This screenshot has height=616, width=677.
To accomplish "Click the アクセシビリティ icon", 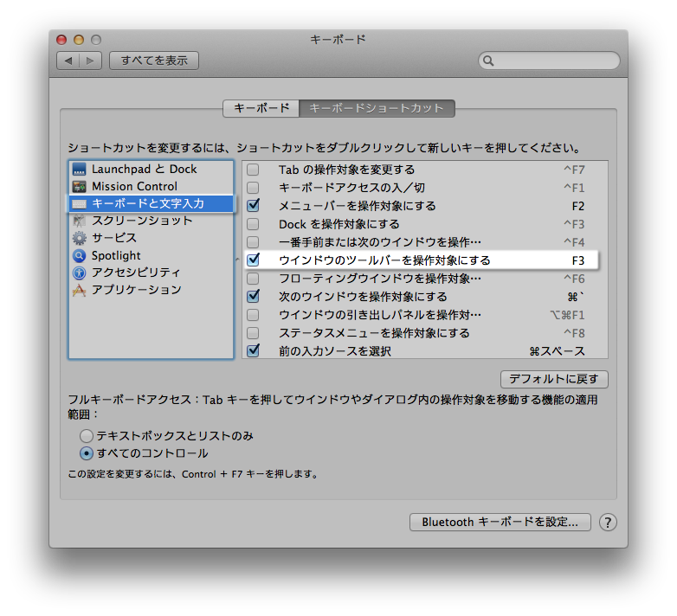I will click(x=79, y=273).
